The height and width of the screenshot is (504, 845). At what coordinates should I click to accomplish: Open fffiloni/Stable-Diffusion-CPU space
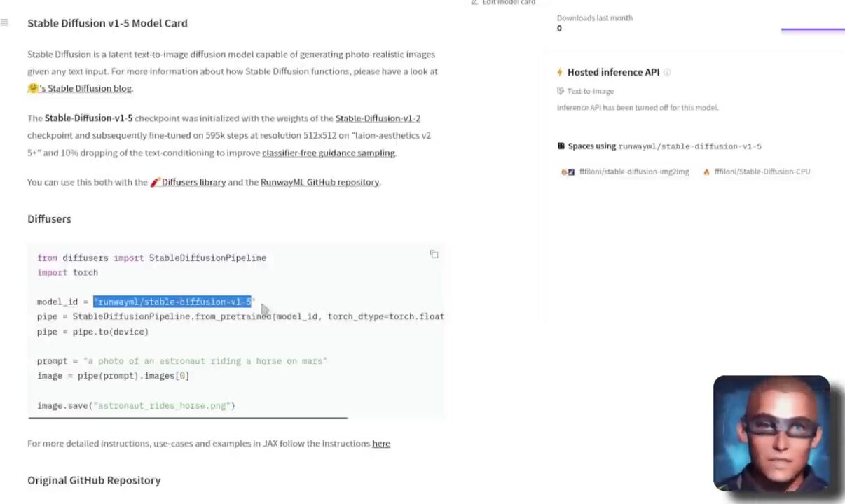[762, 171]
